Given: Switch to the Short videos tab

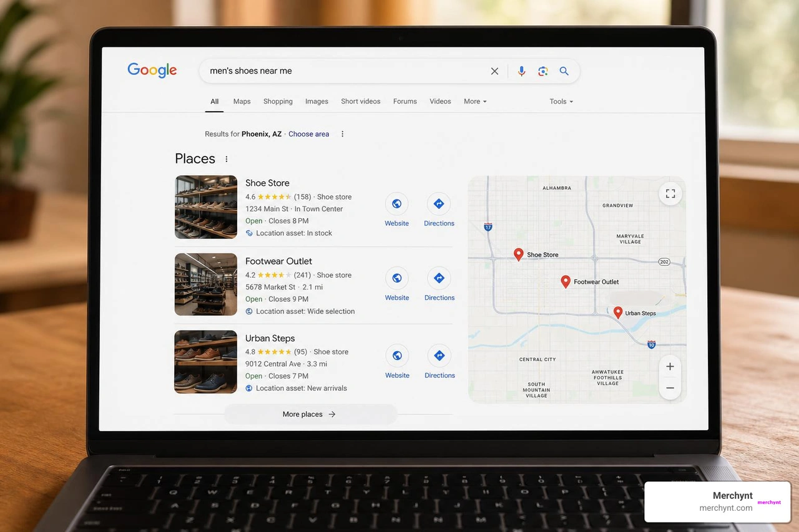Looking at the screenshot, I should [x=360, y=101].
